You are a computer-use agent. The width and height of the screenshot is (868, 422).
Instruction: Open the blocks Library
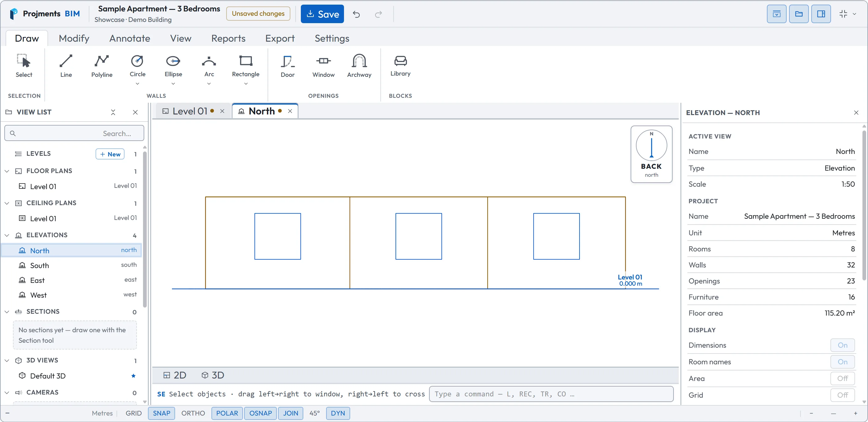coord(400,66)
